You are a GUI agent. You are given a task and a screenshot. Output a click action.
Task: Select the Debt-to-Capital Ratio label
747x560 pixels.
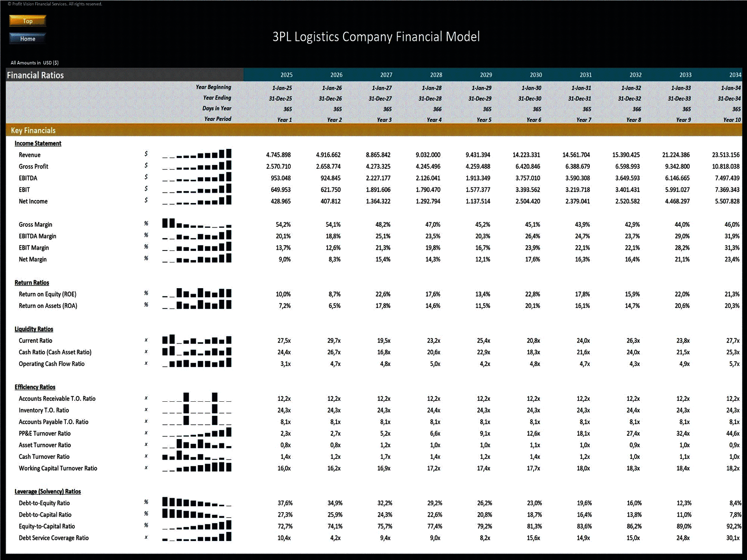coord(45,514)
